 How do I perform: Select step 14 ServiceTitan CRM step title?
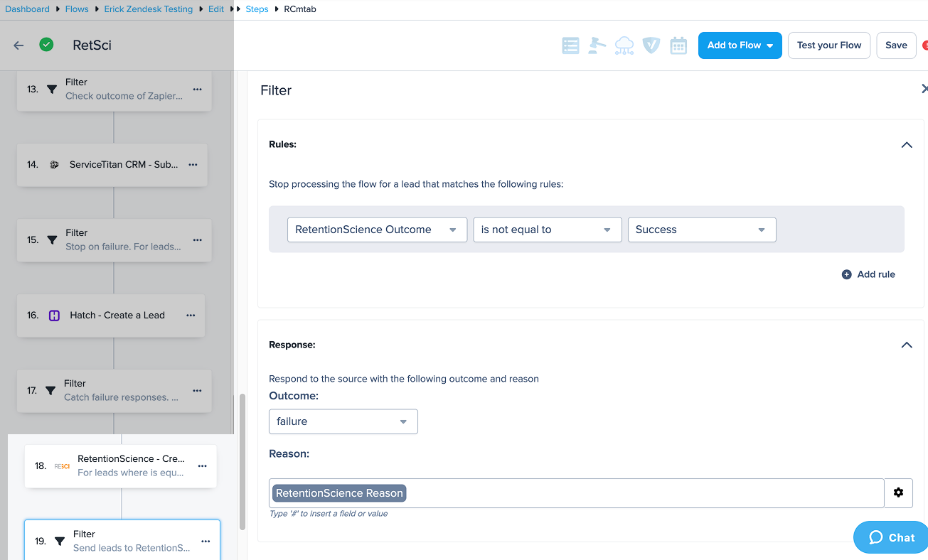click(124, 165)
